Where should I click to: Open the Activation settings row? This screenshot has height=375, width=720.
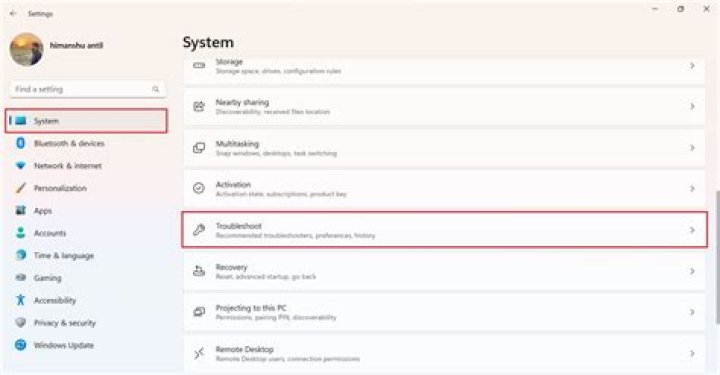click(x=444, y=189)
